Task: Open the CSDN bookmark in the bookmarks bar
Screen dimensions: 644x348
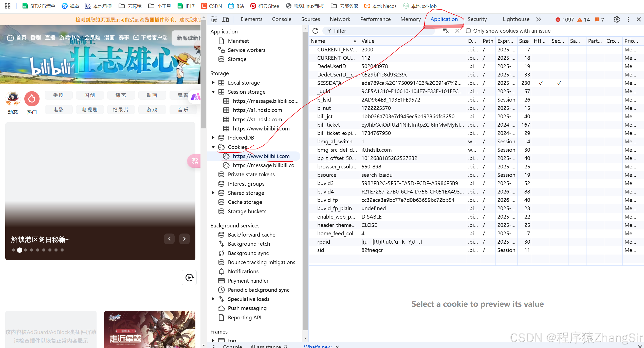Action: point(211,6)
